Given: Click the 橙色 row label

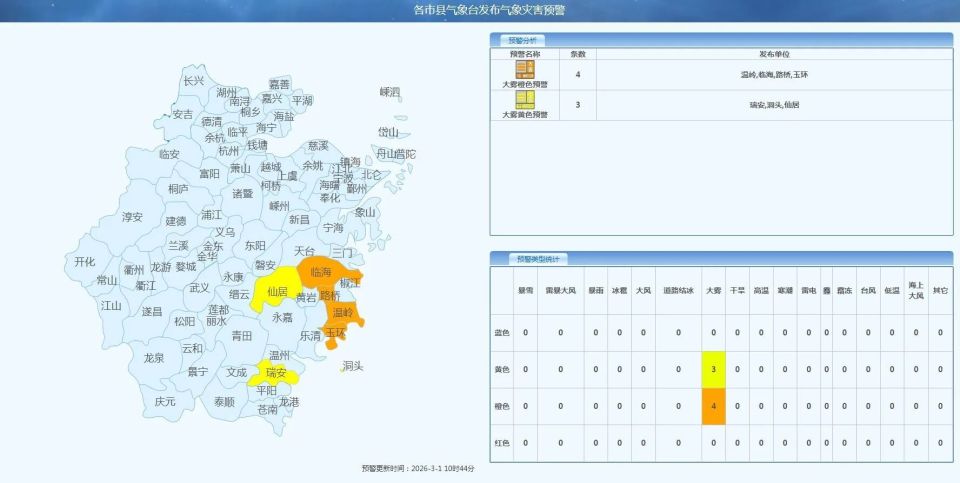Looking at the screenshot, I should [501, 406].
